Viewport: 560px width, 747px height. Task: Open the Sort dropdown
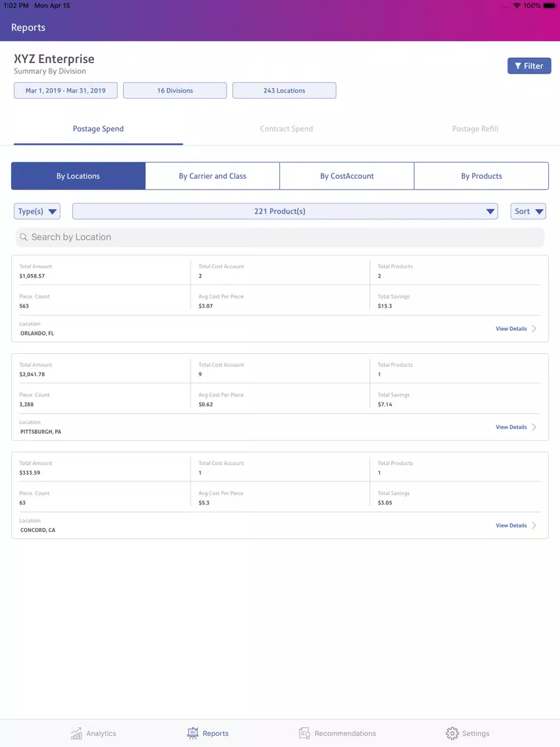tap(528, 211)
